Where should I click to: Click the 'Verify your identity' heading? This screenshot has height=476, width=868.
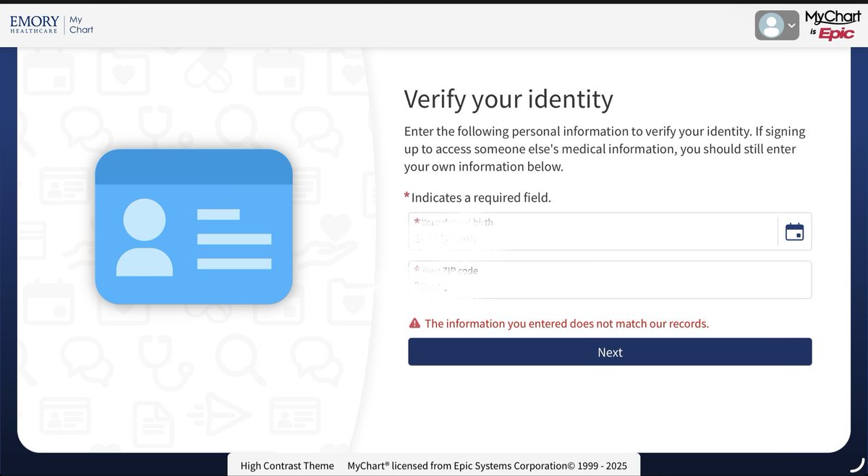[x=509, y=99]
